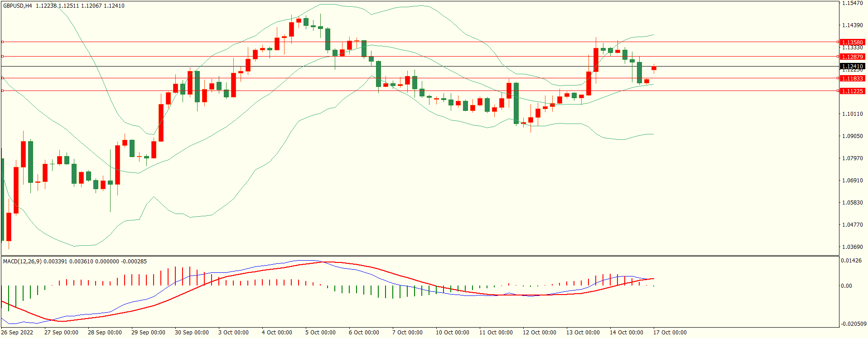Click the 1.04770 price scale value

[852, 225]
